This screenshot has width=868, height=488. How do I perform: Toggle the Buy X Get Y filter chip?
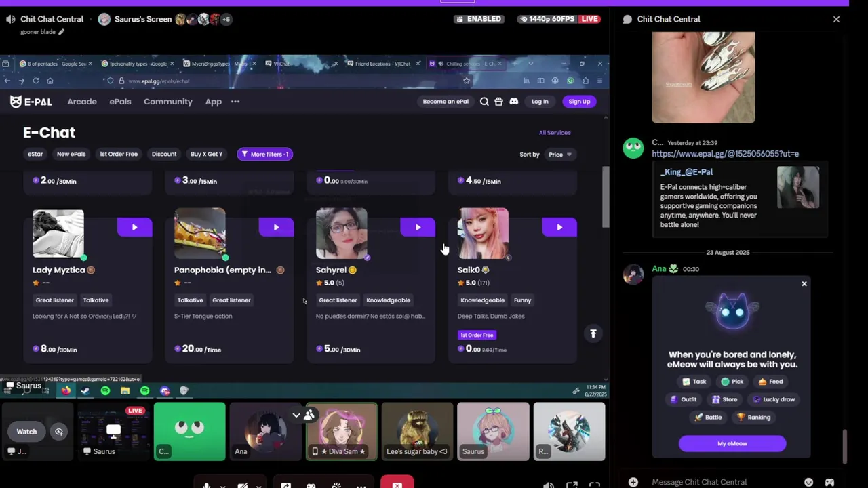click(207, 154)
